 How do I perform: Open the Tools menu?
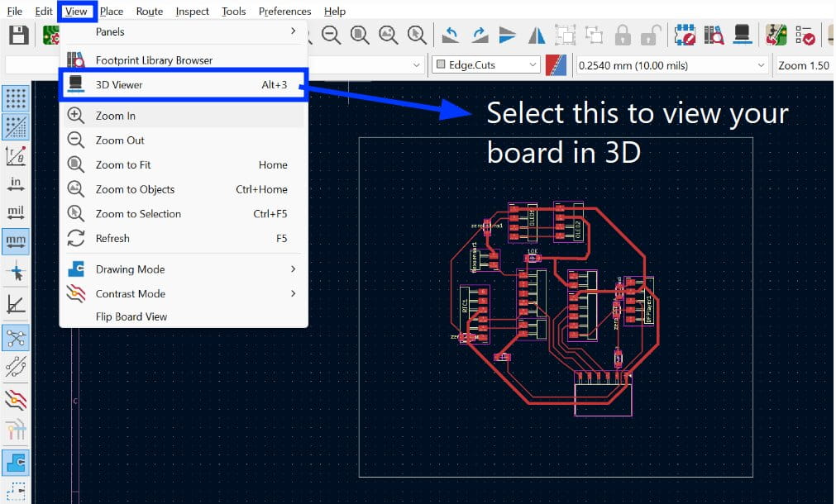point(233,12)
